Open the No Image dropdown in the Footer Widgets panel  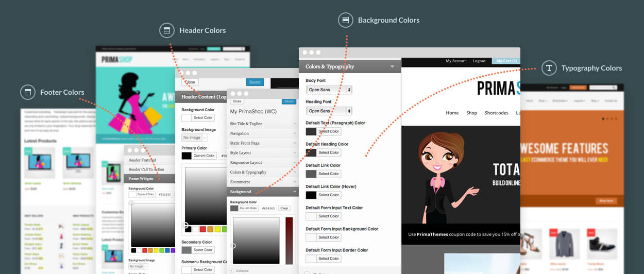(137, 266)
